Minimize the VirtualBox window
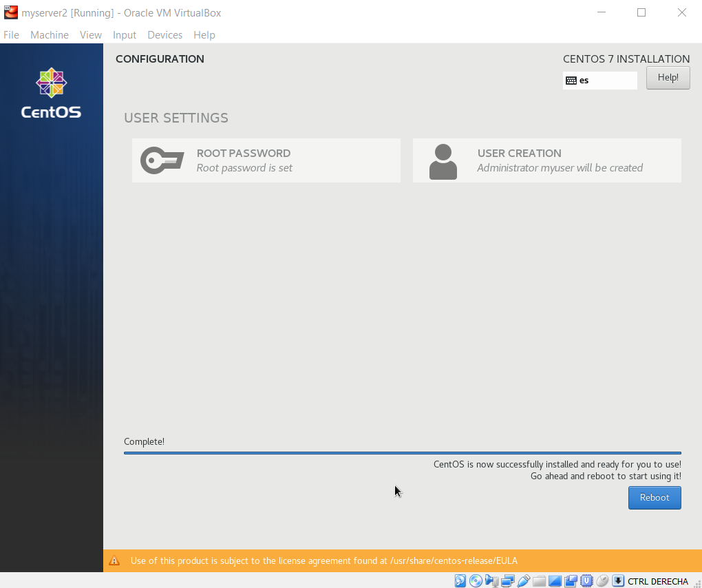The height and width of the screenshot is (588, 702). tap(602, 12)
